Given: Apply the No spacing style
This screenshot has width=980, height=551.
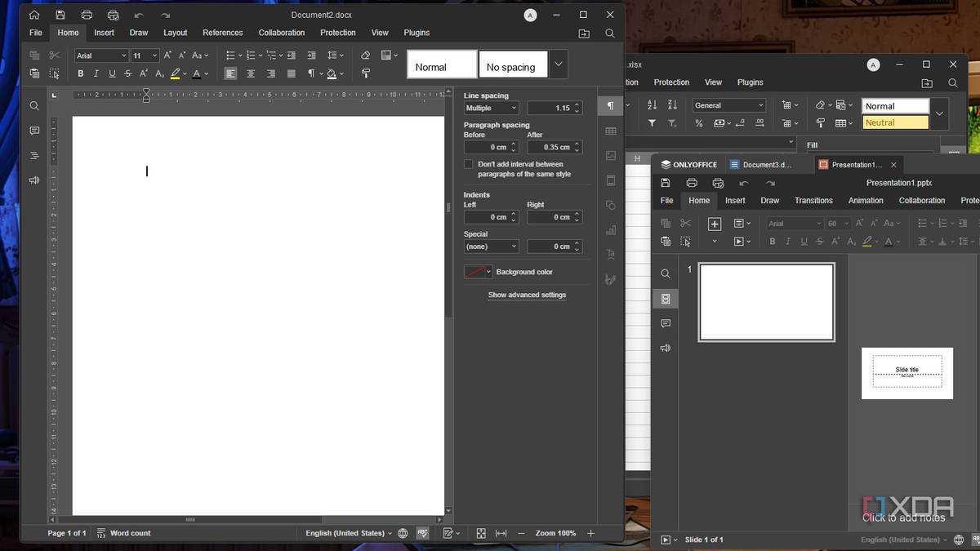Looking at the screenshot, I should [x=513, y=64].
